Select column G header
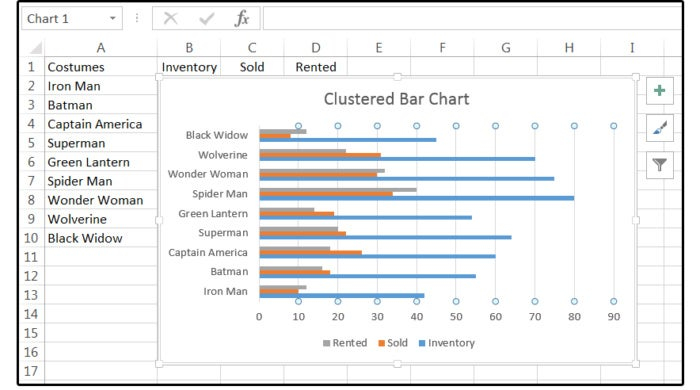Screen dimensions: 700x390 [505, 48]
